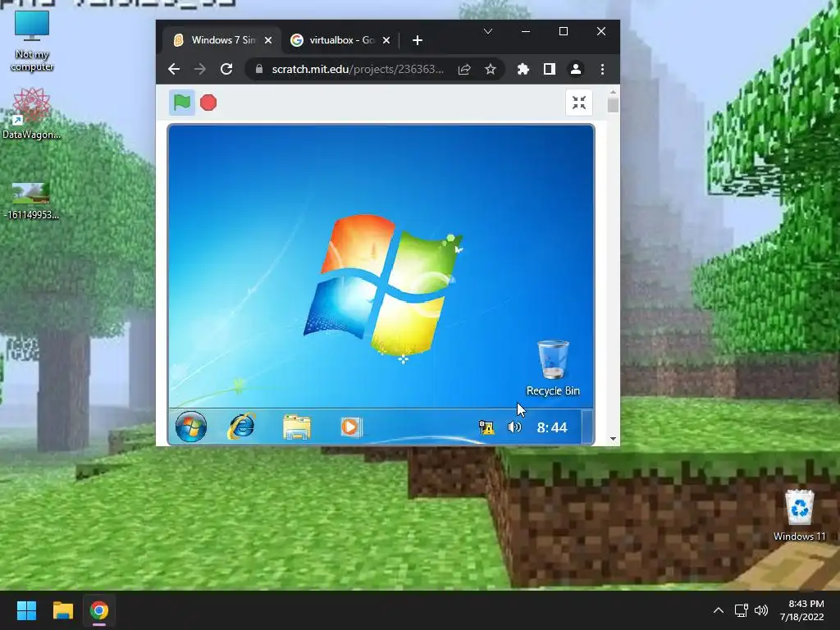Viewport: 840px width, 630px height.
Task: Close the virtualbox tab
Action: tap(386, 40)
